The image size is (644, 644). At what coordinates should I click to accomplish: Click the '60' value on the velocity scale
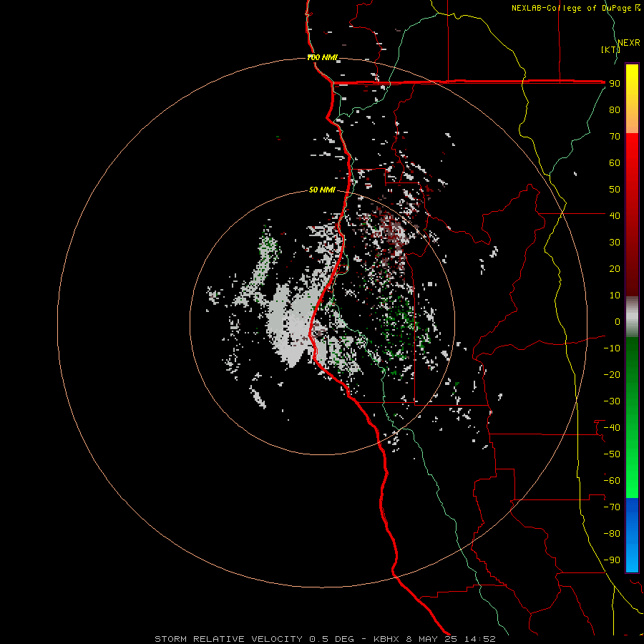(615, 163)
